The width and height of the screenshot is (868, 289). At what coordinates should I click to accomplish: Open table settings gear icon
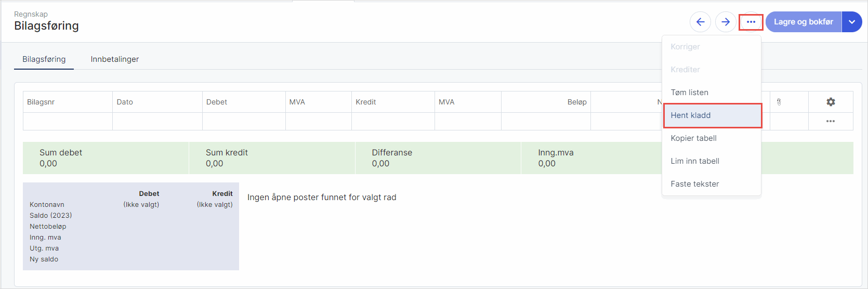click(831, 102)
